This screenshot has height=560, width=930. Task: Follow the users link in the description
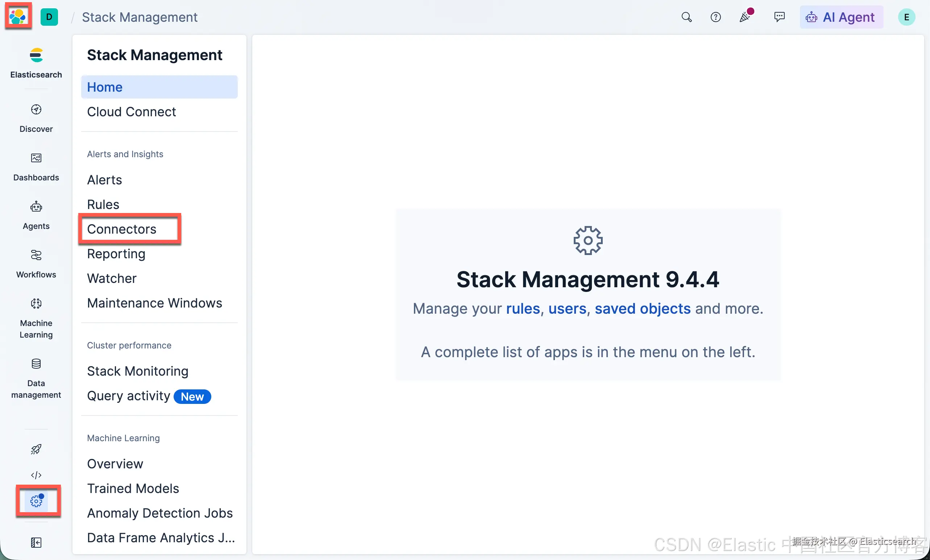click(x=567, y=309)
